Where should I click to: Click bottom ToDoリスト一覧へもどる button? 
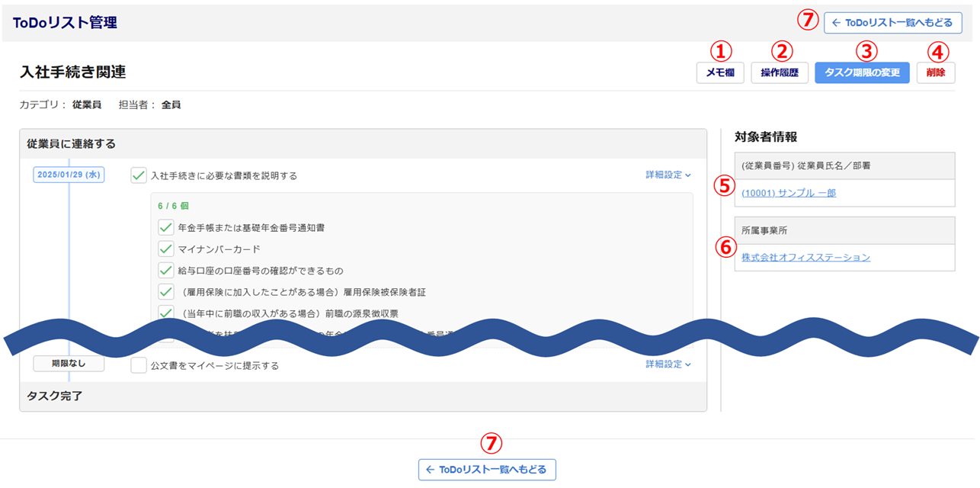[487, 470]
